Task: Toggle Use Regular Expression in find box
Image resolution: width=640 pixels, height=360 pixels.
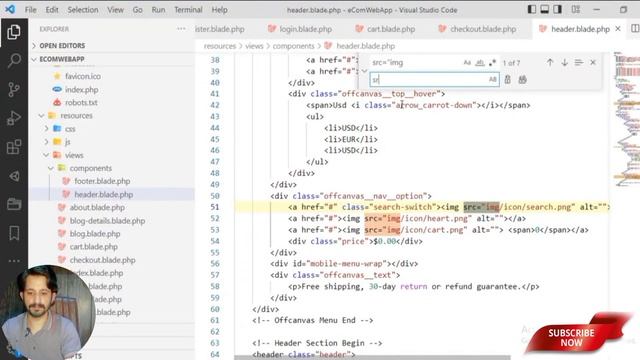Action: (x=492, y=62)
